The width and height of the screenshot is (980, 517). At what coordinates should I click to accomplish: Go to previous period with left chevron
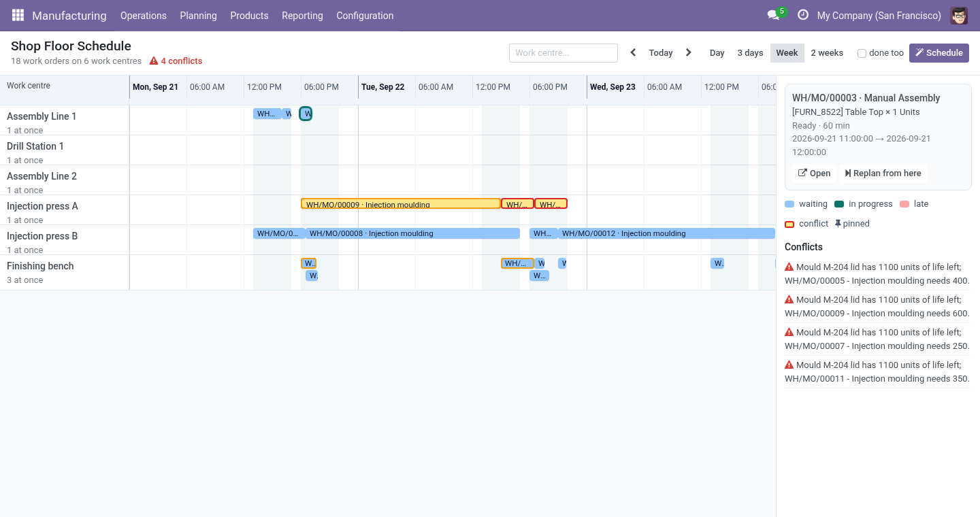click(x=633, y=52)
